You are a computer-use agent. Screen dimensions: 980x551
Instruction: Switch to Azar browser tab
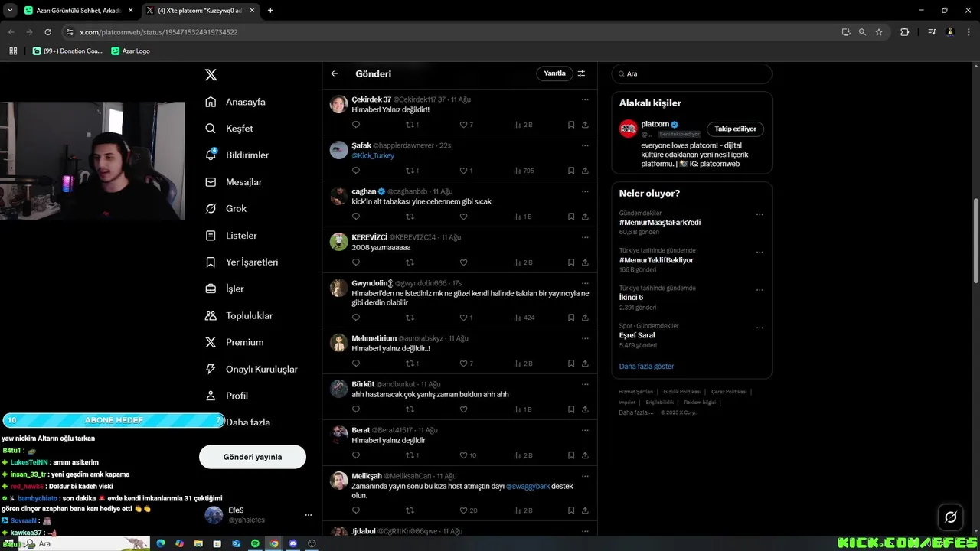78,10
